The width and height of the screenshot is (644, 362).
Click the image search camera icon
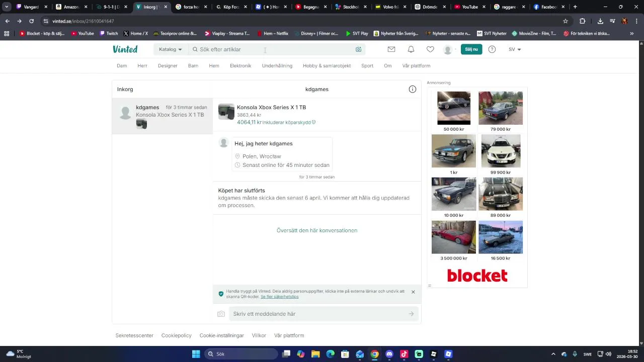(358, 49)
